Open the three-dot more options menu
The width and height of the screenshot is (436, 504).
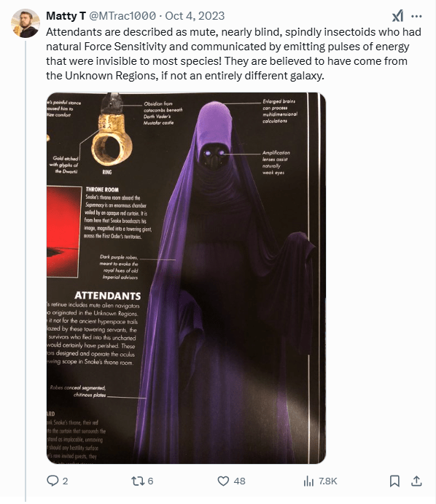(x=417, y=16)
